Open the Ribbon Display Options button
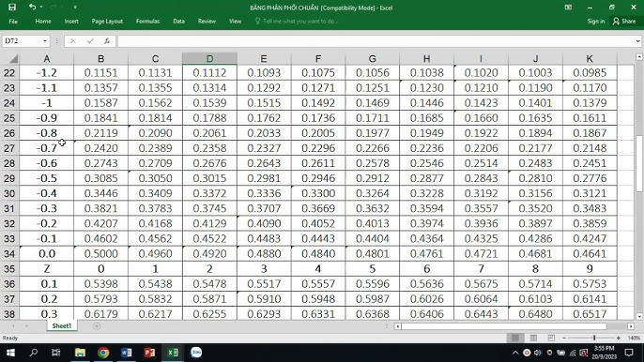Image resolution: width=644 pixels, height=362 pixels. (569, 7)
